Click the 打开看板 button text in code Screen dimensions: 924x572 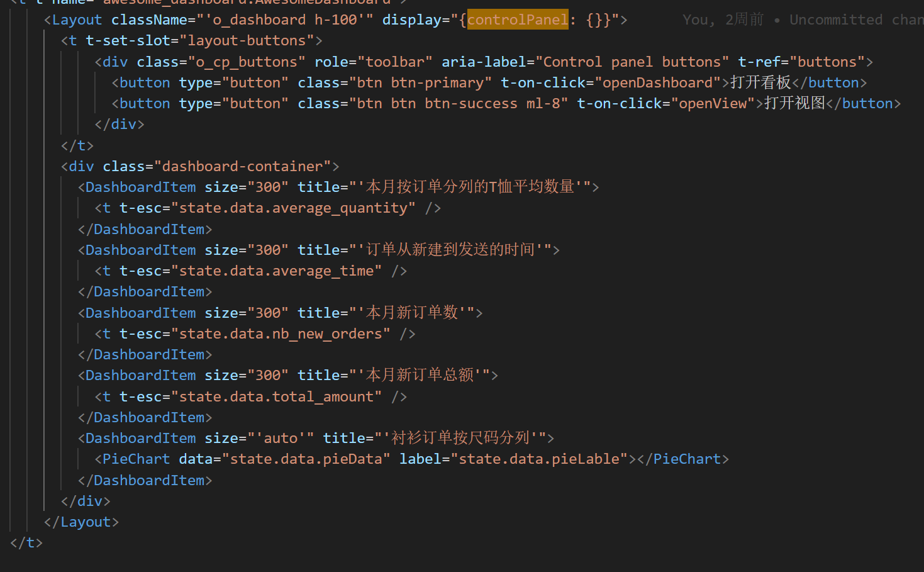coord(760,82)
